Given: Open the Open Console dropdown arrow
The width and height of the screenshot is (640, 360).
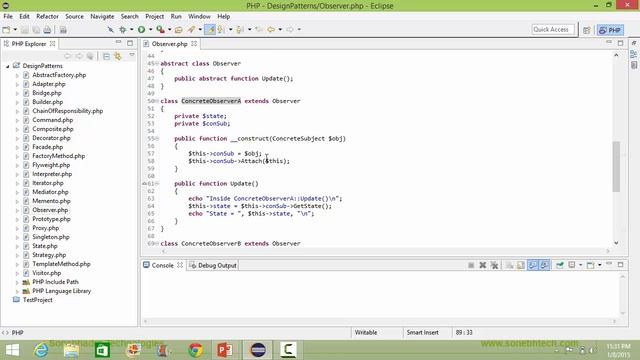Looking at the screenshot, I should click(600, 265).
